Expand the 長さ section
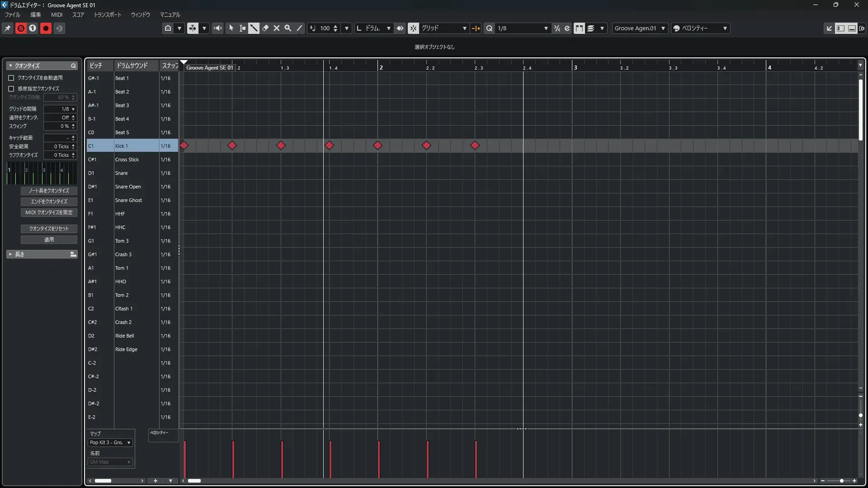868x488 pixels. coord(10,254)
